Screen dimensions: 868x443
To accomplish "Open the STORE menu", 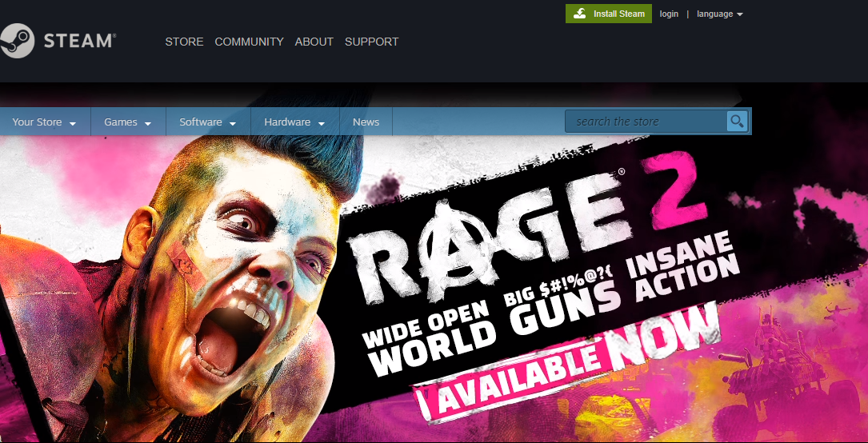I will 184,42.
